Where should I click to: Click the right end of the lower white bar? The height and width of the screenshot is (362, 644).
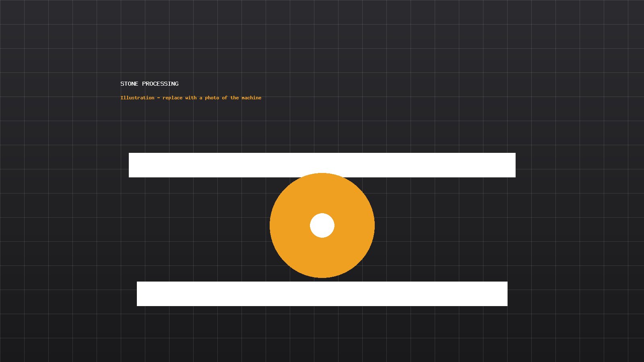click(x=503, y=294)
